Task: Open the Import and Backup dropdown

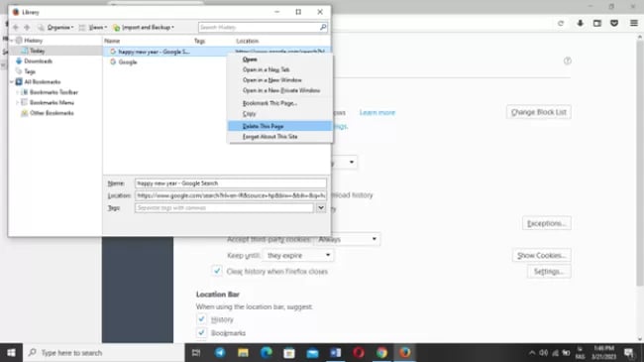Action: pos(144,27)
